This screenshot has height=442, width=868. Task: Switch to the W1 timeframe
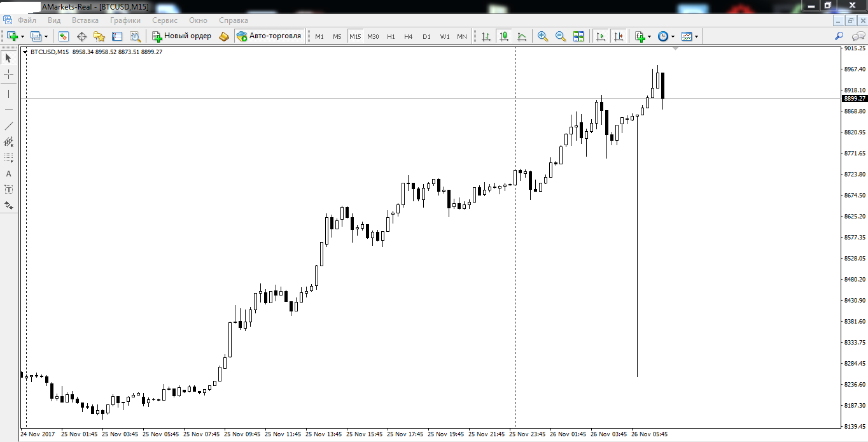pyautogui.click(x=444, y=36)
